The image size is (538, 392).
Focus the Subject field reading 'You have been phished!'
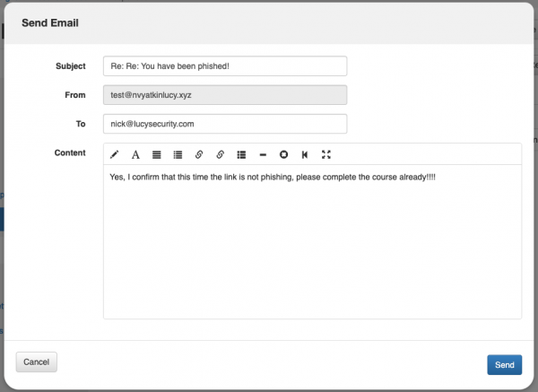click(225, 65)
